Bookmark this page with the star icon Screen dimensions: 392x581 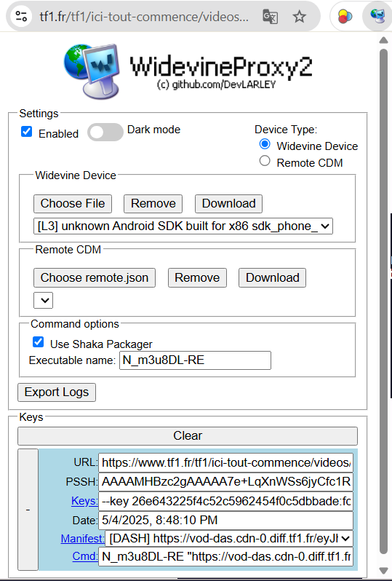tap(299, 17)
